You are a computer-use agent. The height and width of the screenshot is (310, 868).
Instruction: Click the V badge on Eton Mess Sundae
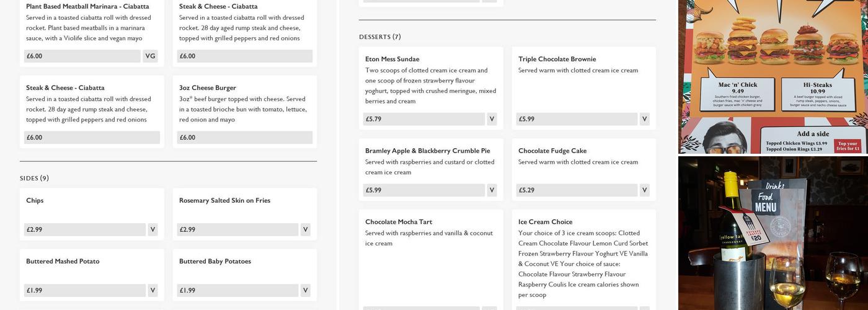pyautogui.click(x=492, y=119)
